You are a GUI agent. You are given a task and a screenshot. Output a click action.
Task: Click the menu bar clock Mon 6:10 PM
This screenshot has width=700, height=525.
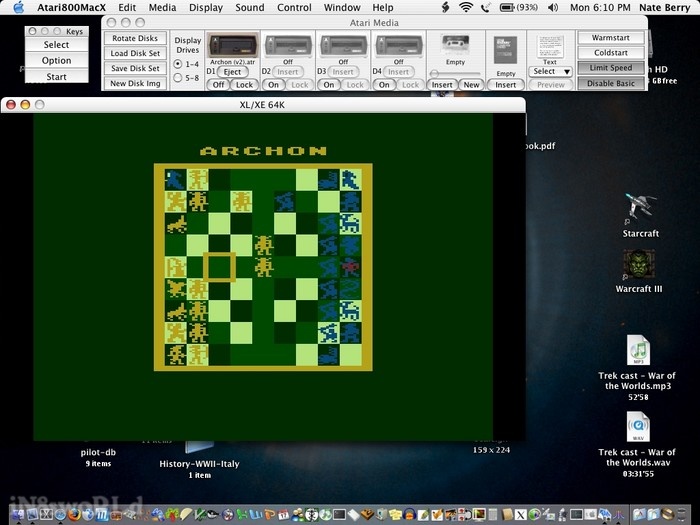pos(600,7)
